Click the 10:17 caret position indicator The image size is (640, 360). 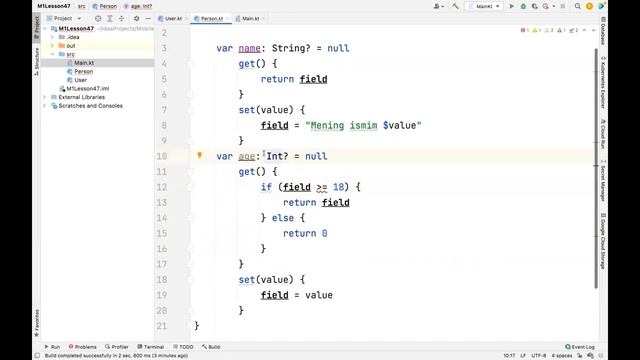tap(509, 356)
